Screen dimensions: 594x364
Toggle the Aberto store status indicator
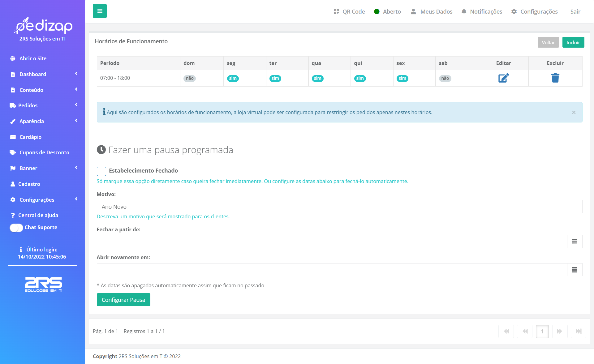(x=387, y=11)
